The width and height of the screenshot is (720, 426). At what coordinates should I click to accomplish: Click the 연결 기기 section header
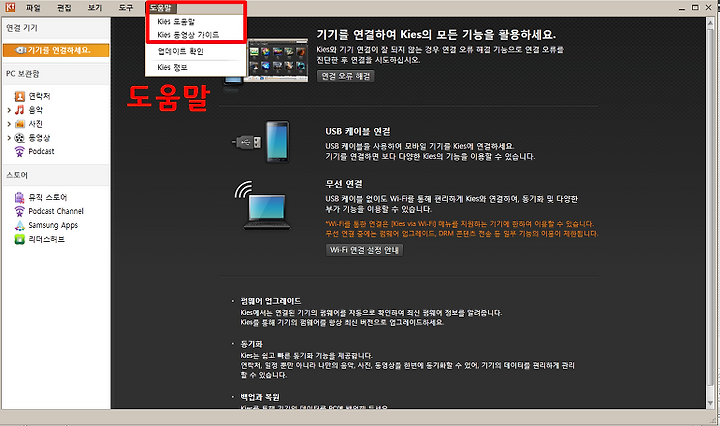[x=56, y=28]
